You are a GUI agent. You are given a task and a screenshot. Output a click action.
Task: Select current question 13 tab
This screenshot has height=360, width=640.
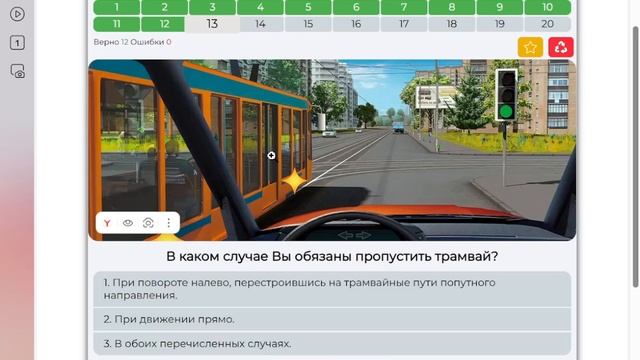pyautogui.click(x=212, y=24)
